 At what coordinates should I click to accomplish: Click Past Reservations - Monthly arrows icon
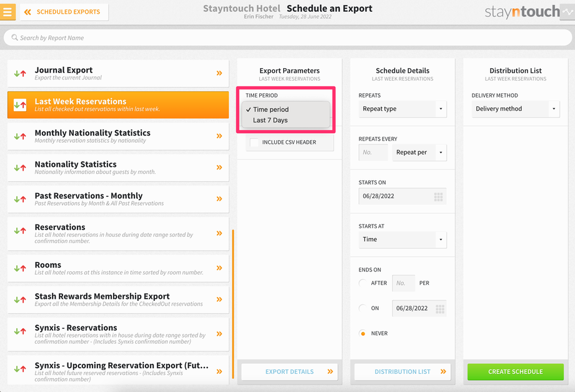click(x=20, y=199)
